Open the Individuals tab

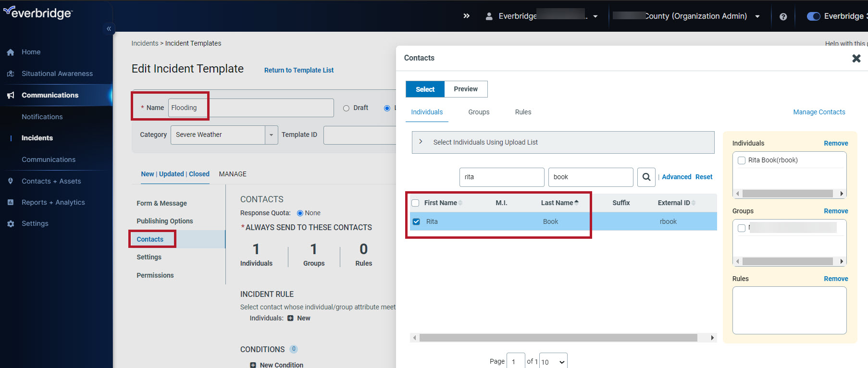point(427,112)
